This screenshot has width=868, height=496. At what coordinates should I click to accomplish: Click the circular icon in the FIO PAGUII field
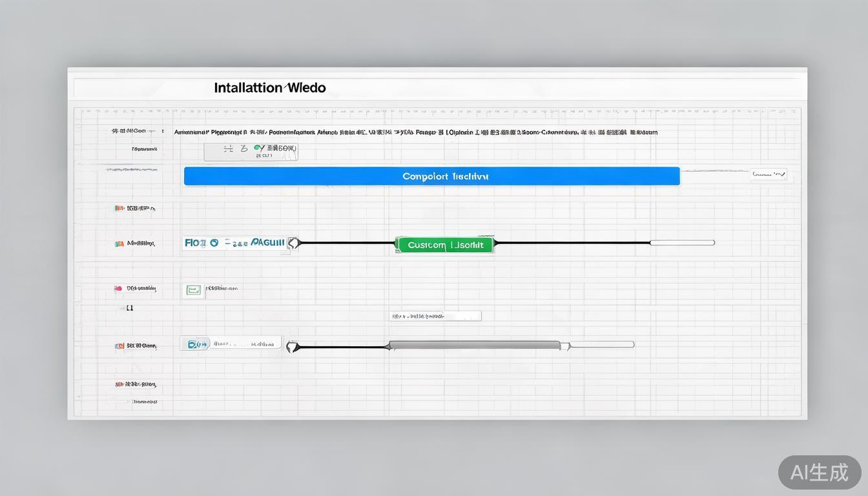point(213,243)
